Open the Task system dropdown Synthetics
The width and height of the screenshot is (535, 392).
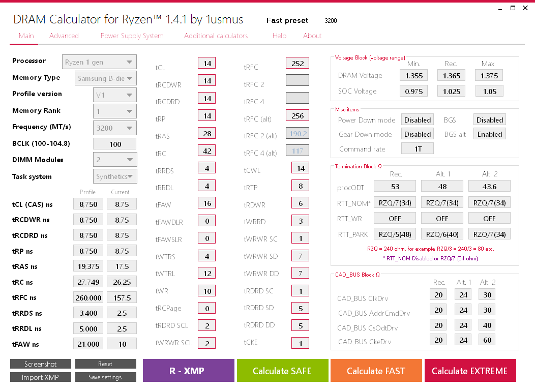point(114,176)
